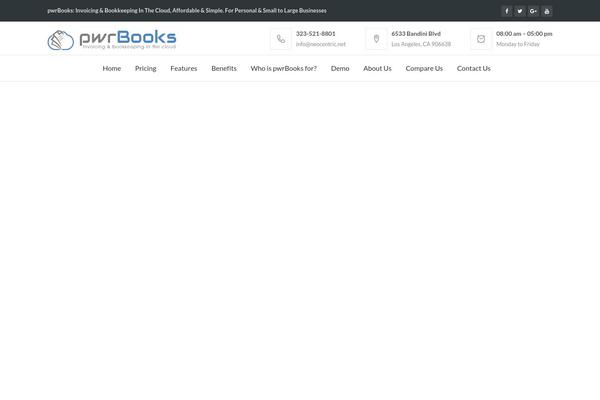Click the pwrBooks wordmark text
The image size is (600, 400).
tap(128, 38)
